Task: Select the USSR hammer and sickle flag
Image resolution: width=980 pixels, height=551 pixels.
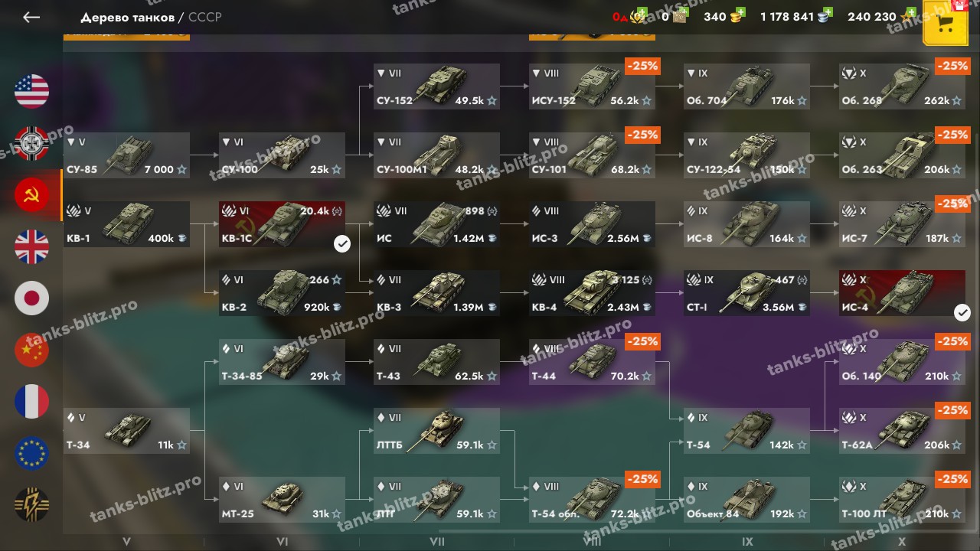Action: pyautogui.click(x=31, y=195)
